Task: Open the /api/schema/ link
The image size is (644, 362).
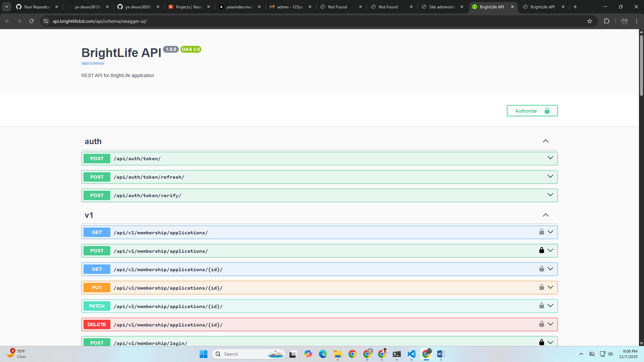Action: click(92, 63)
